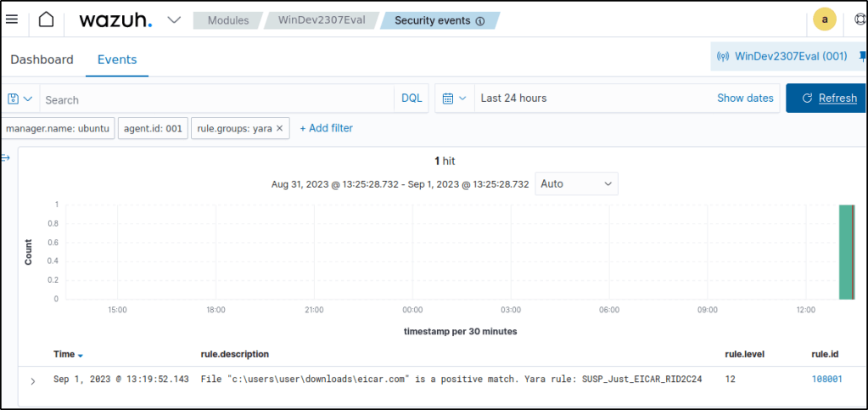Select WinDev2307Eval breadcrumb
This screenshot has height=410, width=868.
click(322, 20)
